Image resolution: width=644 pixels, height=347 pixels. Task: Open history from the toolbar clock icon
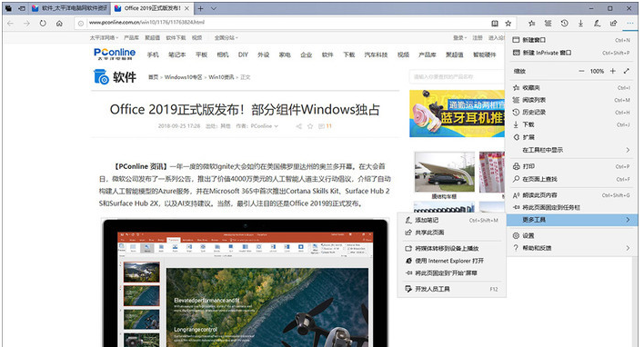click(x=564, y=24)
